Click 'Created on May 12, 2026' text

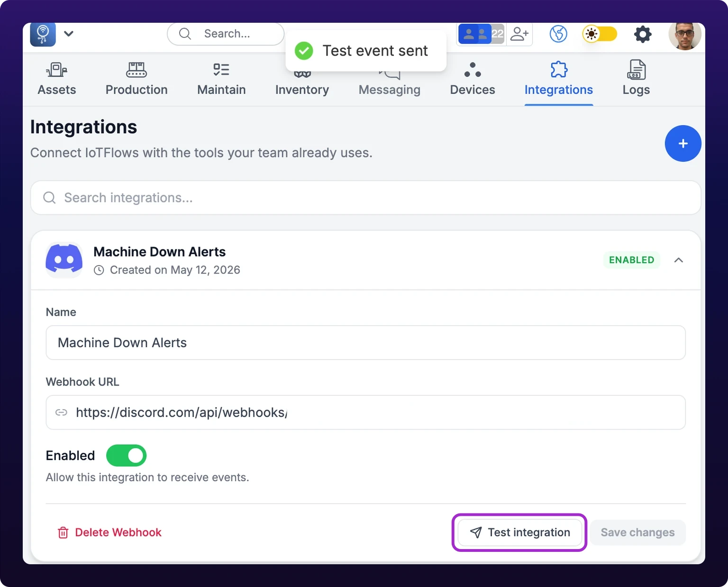pos(175,270)
